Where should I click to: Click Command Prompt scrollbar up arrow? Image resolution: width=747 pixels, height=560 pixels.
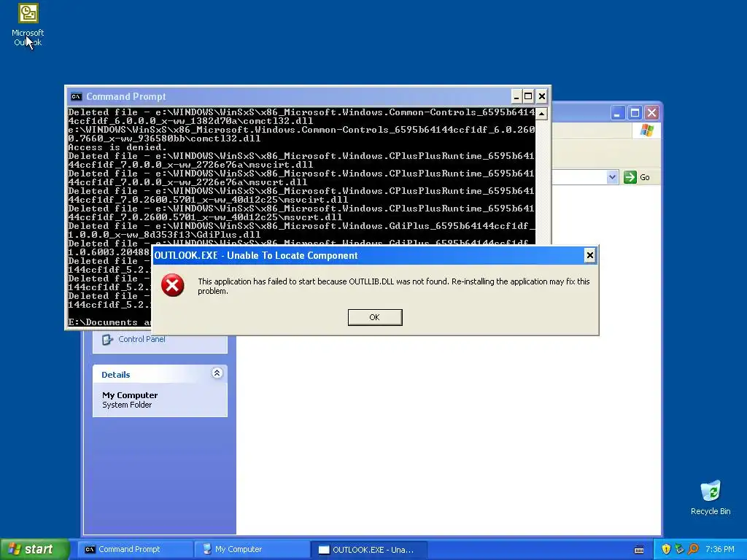click(542, 114)
